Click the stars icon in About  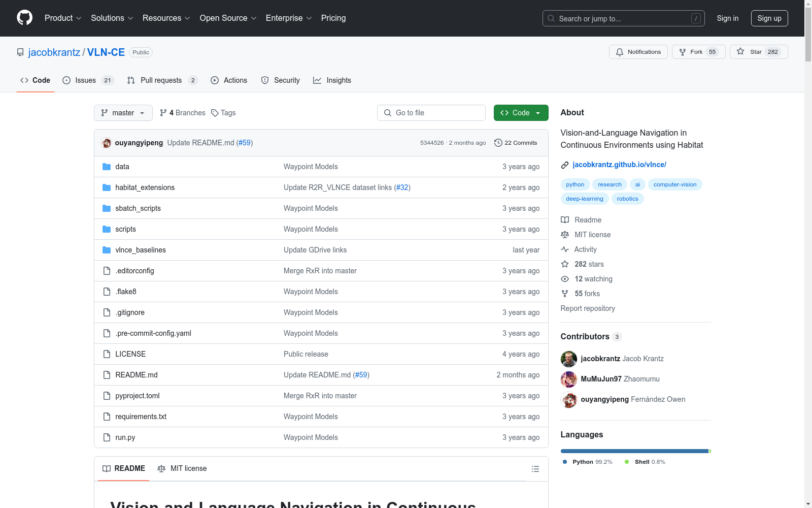(565, 264)
